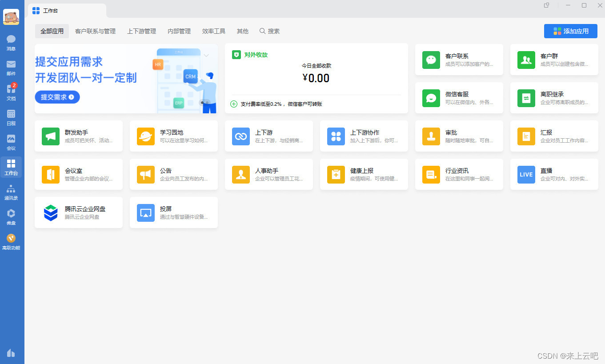Click the pop-out window icon in the title bar
The height and width of the screenshot is (364, 605).
(546, 5)
